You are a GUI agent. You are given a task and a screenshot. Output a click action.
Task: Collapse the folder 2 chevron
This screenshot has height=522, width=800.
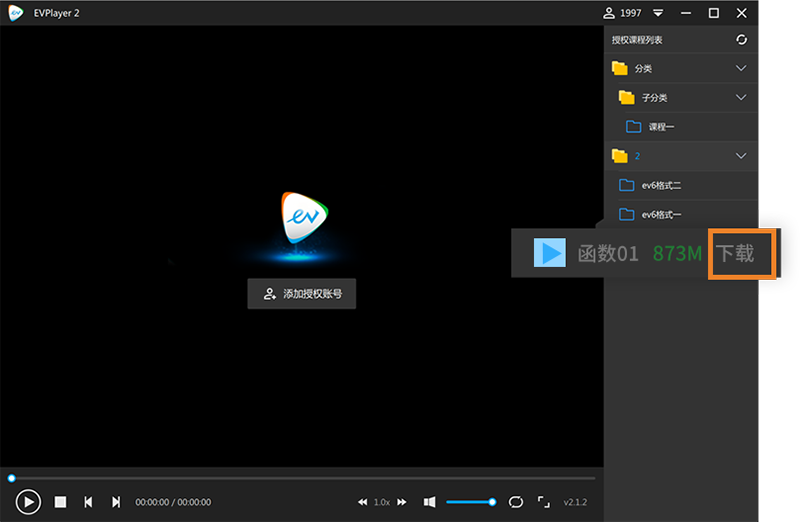coord(741,156)
